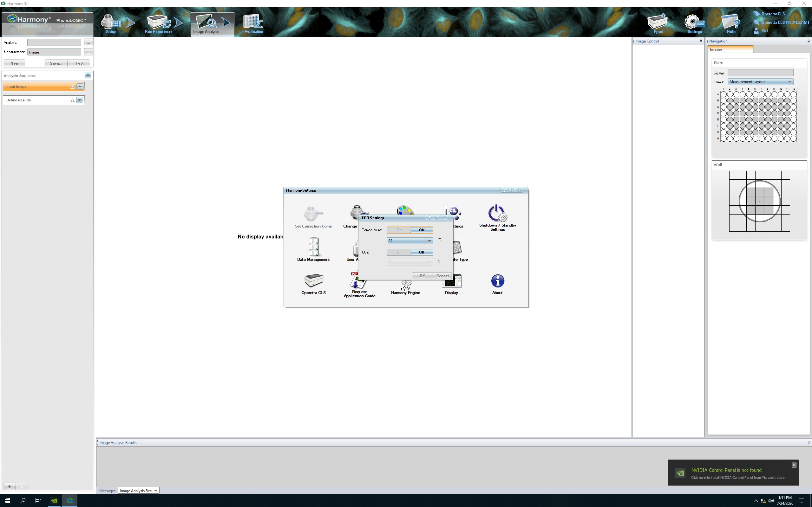The width and height of the screenshot is (812, 507).
Task: Select the Images navigation tab
Action: pyautogui.click(x=730, y=49)
